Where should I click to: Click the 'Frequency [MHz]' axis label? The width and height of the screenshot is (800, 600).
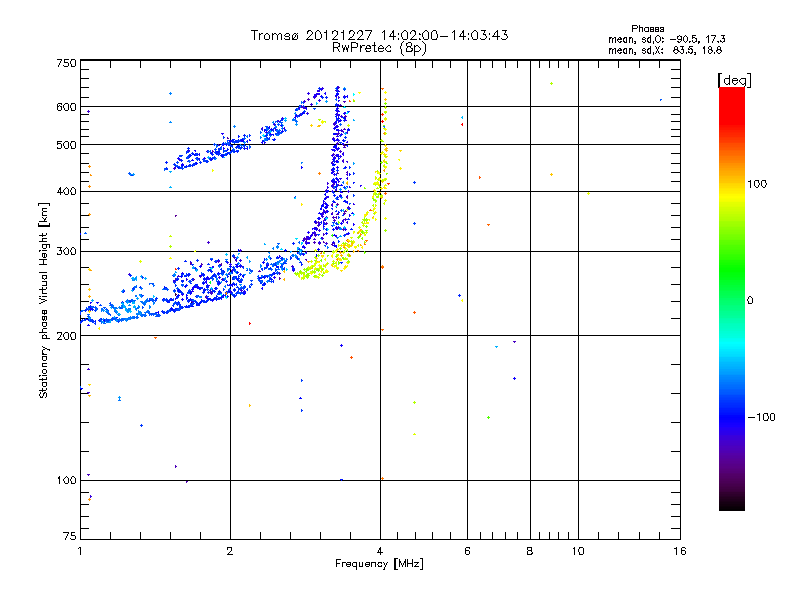(x=379, y=564)
